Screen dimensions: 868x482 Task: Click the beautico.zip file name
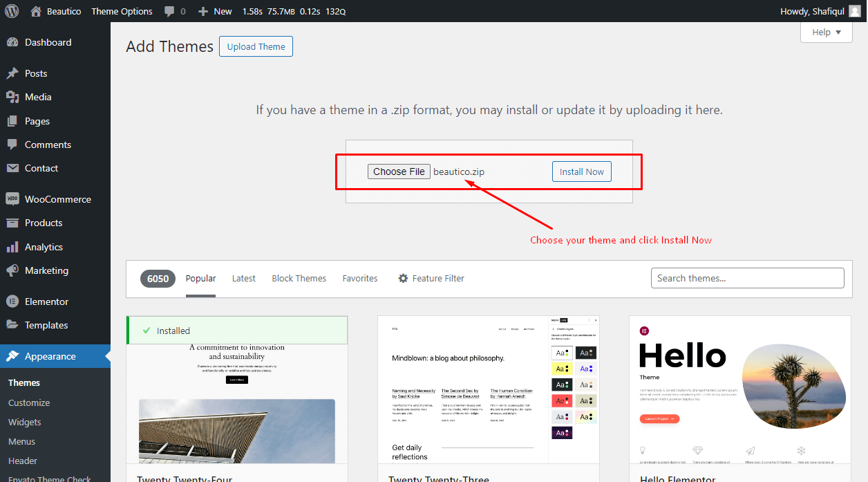pyautogui.click(x=459, y=172)
